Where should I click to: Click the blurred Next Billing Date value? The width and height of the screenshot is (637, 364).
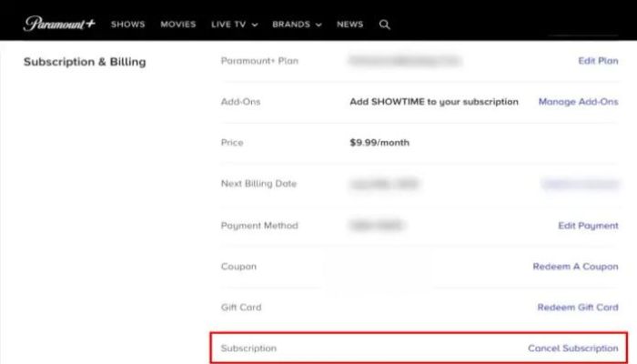tap(384, 184)
